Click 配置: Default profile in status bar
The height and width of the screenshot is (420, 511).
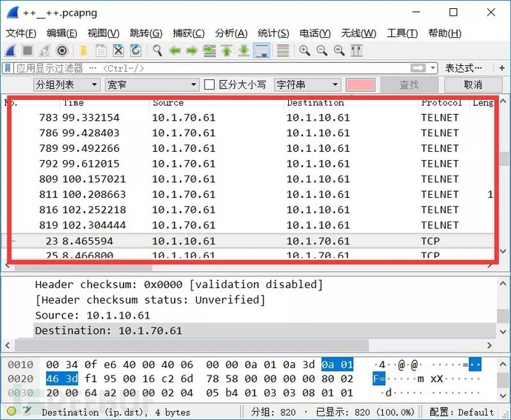[x=462, y=412]
